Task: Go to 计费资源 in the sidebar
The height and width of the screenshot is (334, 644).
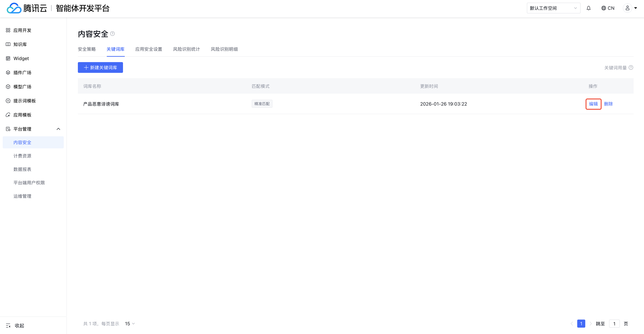Action: pos(22,156)
